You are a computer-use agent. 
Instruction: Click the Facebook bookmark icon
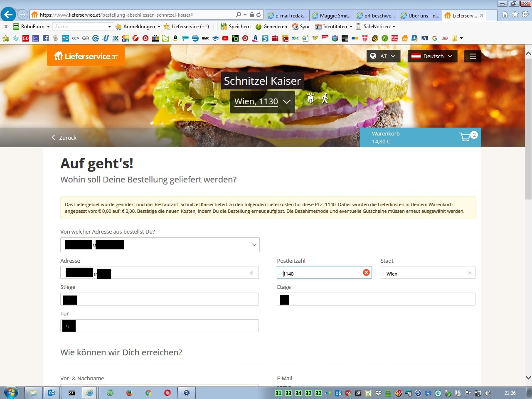tap(46, 38)
